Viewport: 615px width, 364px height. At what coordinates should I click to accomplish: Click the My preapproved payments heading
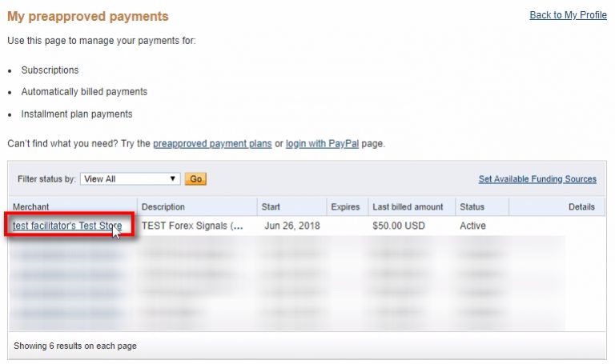(x=88, y=16)
